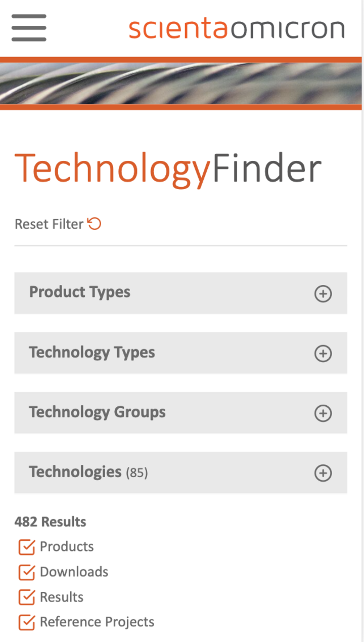Screen dimensions: 364x642
Task: Click the Downloads label text
Action: [x=74, y=572]
